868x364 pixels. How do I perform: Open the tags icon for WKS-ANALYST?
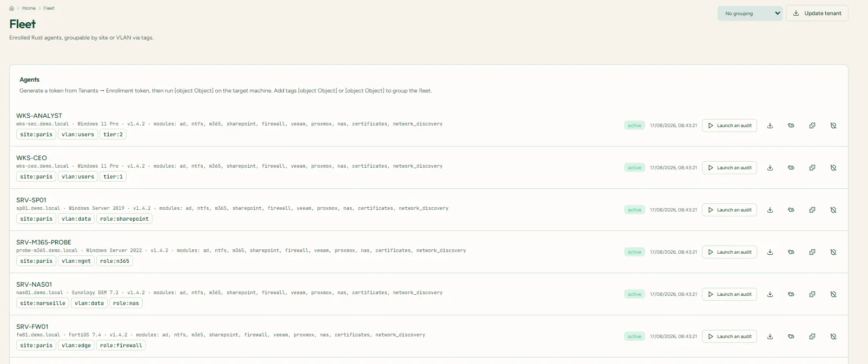tap(791, 125)
